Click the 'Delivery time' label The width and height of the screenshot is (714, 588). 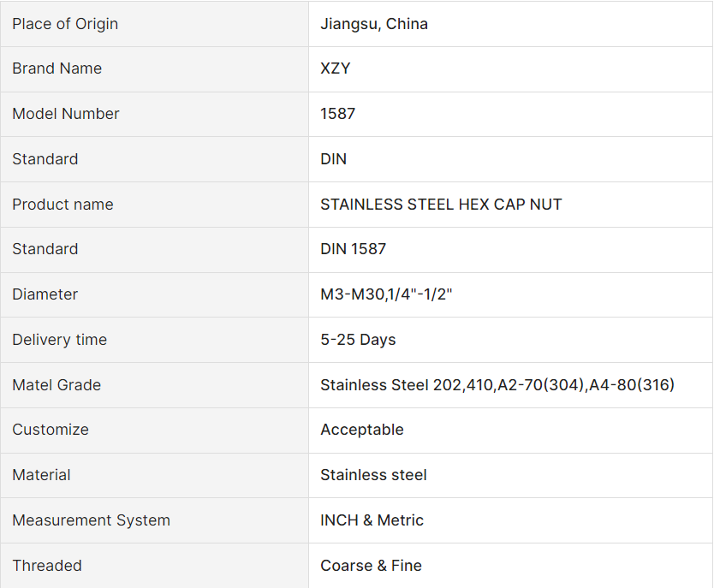[59, 340]
